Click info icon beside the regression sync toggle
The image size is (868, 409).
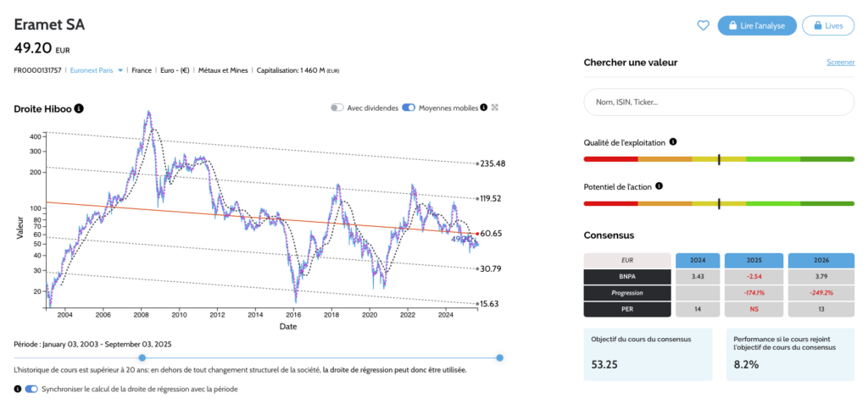tap(18, 389)
